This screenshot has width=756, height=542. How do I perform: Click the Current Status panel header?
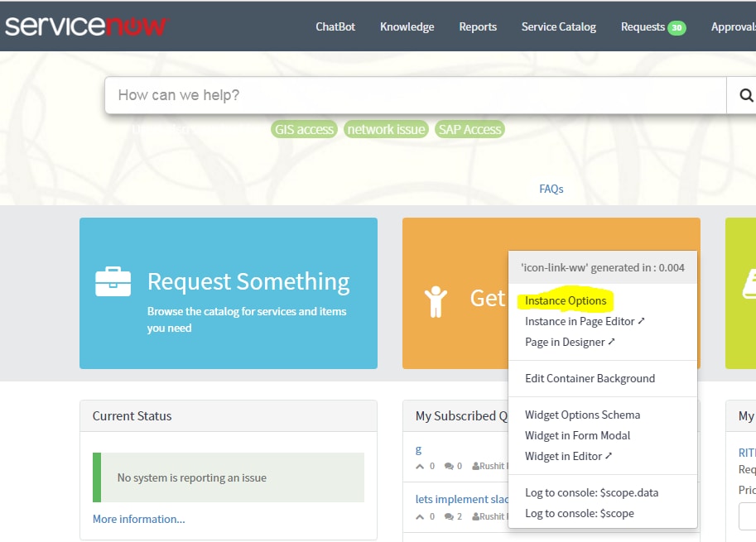(x=229, y=415)
